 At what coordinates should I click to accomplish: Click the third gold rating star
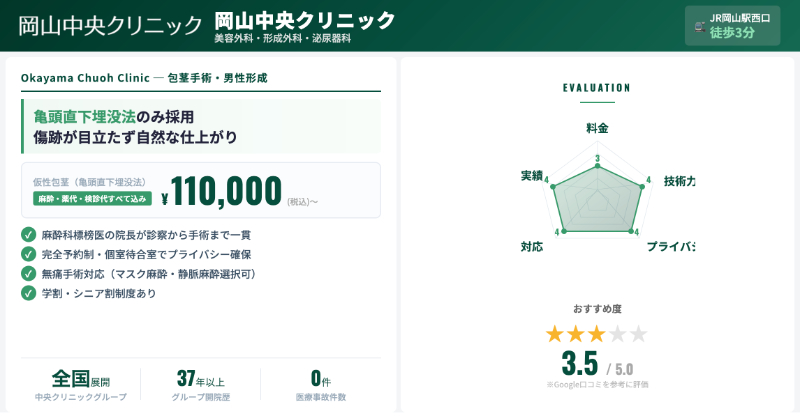click(596, 334)
